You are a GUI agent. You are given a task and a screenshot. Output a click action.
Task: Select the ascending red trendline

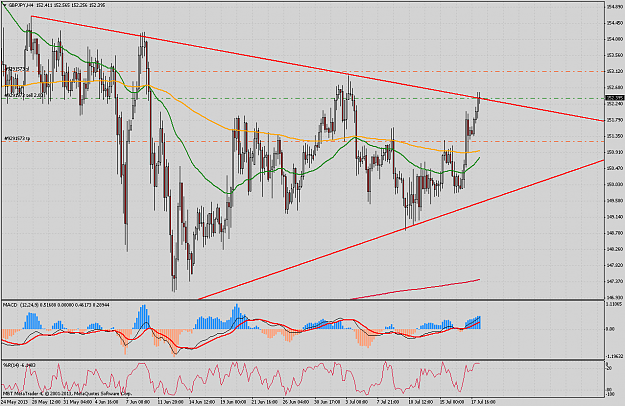pyautogui.click(x=399, y=231)
